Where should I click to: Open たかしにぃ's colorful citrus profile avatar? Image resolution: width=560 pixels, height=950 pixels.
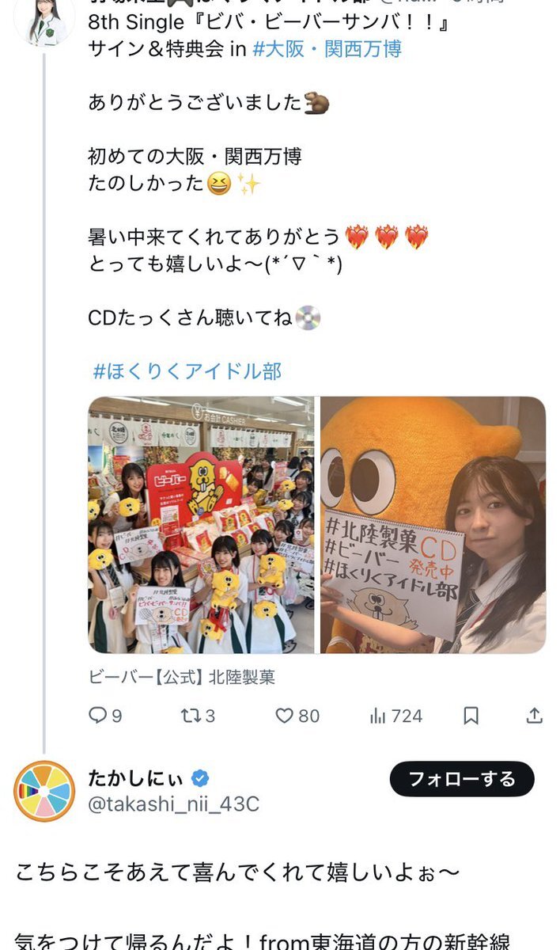click(x=44, y=791)
